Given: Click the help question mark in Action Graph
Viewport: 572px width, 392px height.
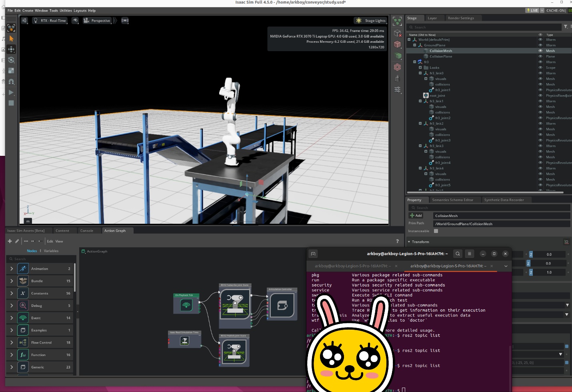Looking at the screenshot, I should tap(397, 241).
